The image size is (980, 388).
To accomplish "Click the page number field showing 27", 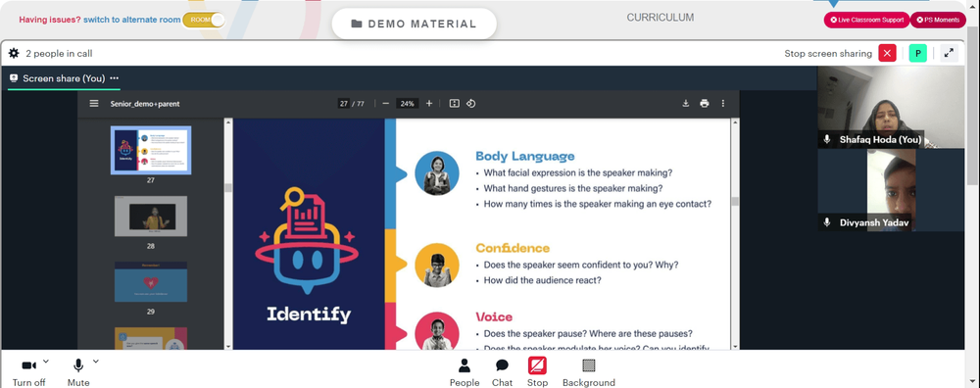I will [344, 104].
